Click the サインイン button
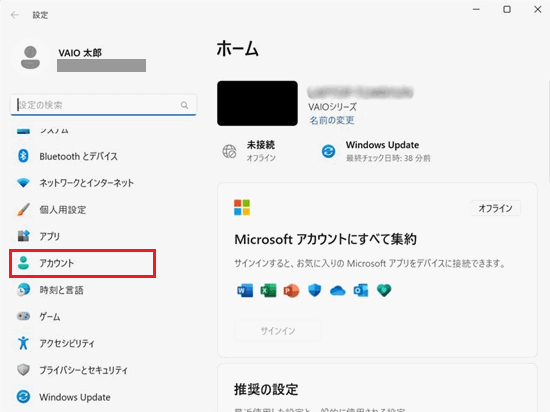550x412 pixels. [278, 330]
